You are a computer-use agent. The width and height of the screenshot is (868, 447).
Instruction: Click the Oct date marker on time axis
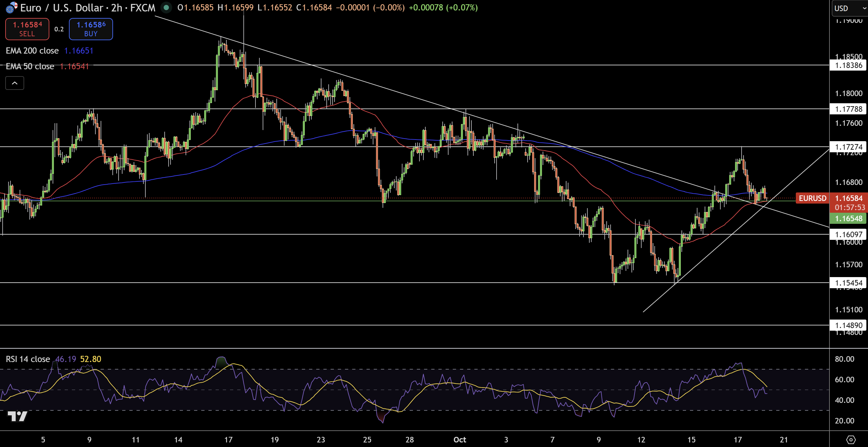pyautogui.click(x=460, y=439)
